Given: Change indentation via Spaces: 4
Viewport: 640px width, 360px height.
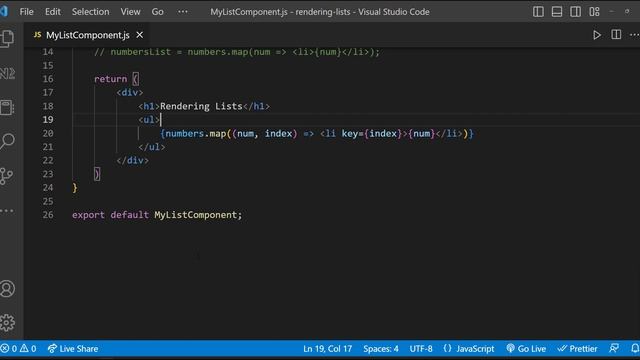Looking at the screenshot, I should (x=381, y=349).
